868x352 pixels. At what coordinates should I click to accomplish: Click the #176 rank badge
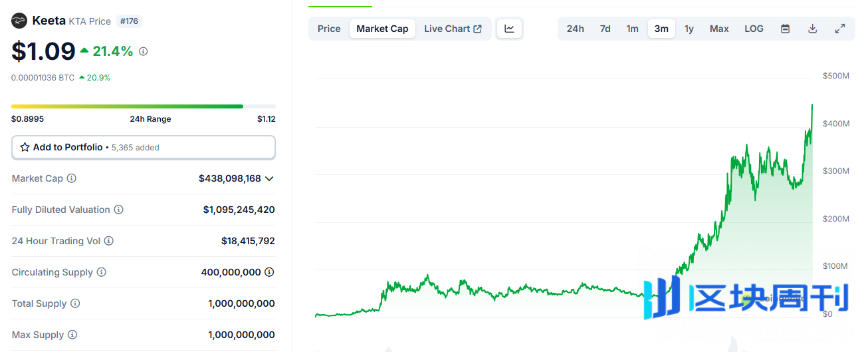129,21
